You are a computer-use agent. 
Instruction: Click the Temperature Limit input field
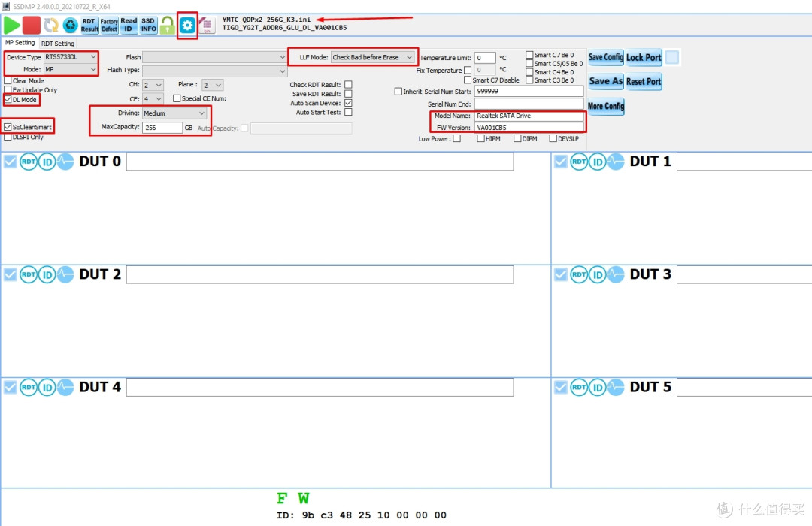(x=485, y=58)
